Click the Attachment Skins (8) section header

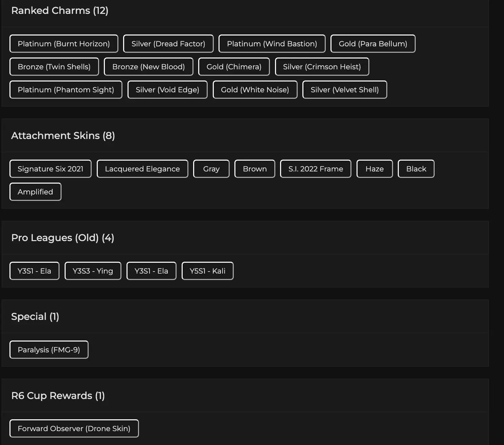tap(63, 136)
